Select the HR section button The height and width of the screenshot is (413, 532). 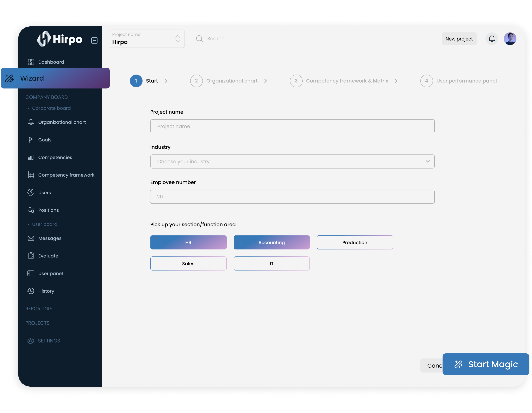(188, 242)
